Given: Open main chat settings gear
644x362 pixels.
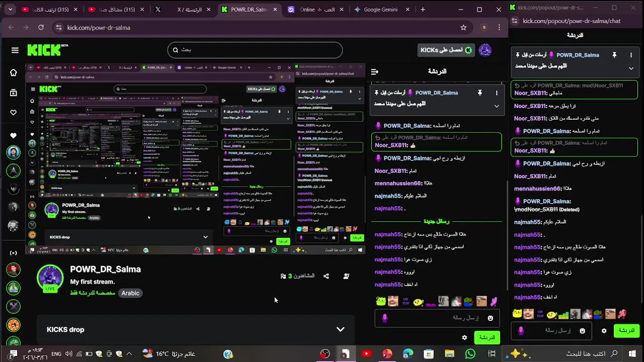Looking at the screenshot, I should (464, 337).
